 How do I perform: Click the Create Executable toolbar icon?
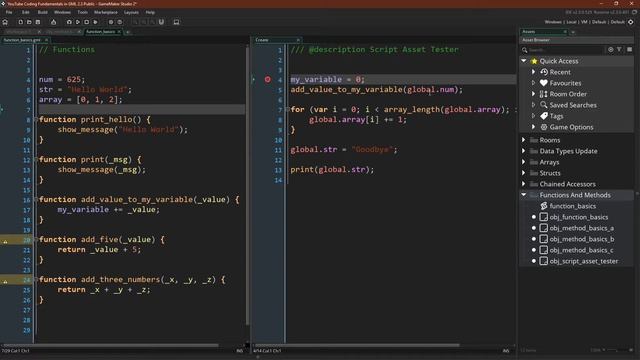coord(53,22)
